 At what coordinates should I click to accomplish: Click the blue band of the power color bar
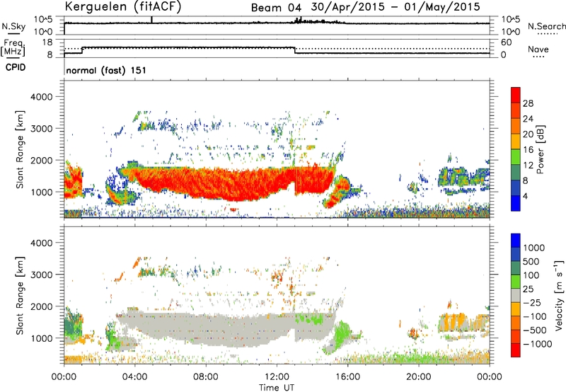point(516,203)
